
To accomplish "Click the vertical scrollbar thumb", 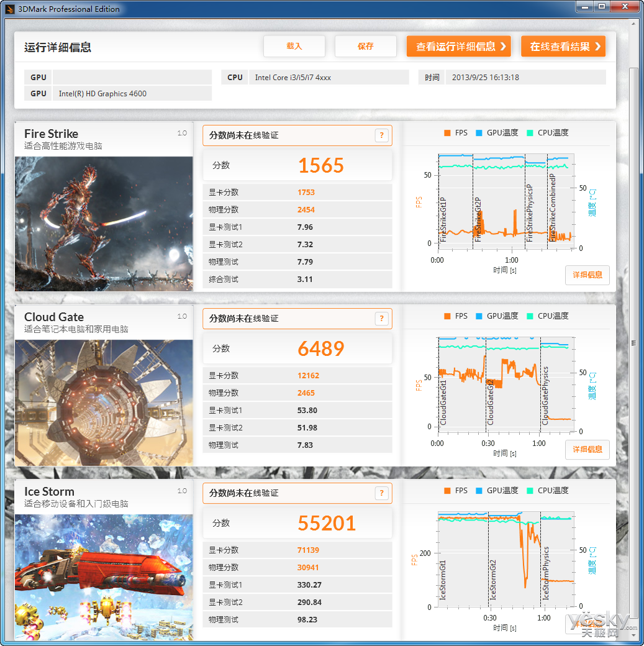I will 633,343.
